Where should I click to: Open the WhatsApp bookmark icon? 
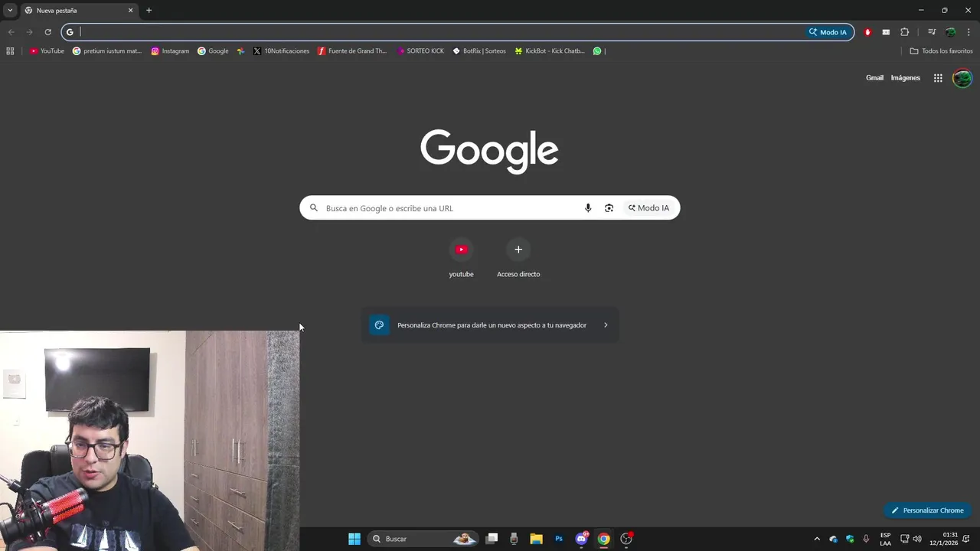597,51
